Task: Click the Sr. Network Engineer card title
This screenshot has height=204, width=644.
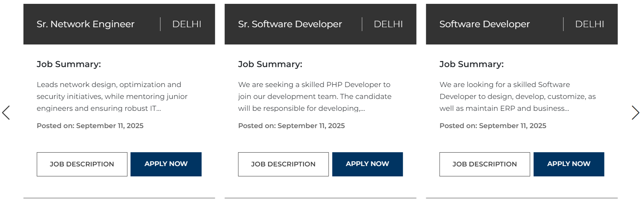Action: click(x=86, y=24)
